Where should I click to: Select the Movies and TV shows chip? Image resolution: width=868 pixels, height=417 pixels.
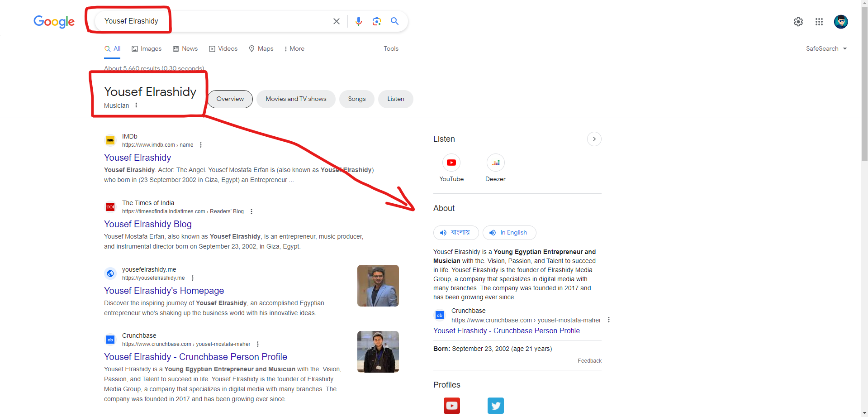point(296,99)
